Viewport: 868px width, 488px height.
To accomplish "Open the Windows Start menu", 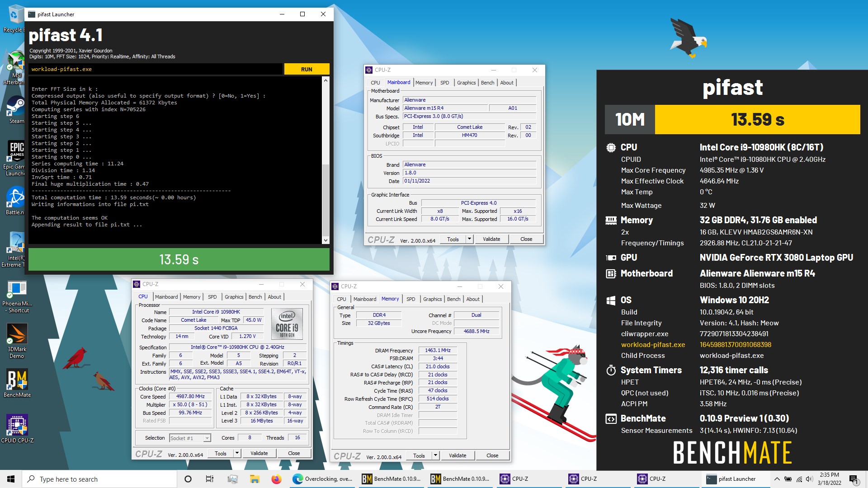I will (11, 479).
